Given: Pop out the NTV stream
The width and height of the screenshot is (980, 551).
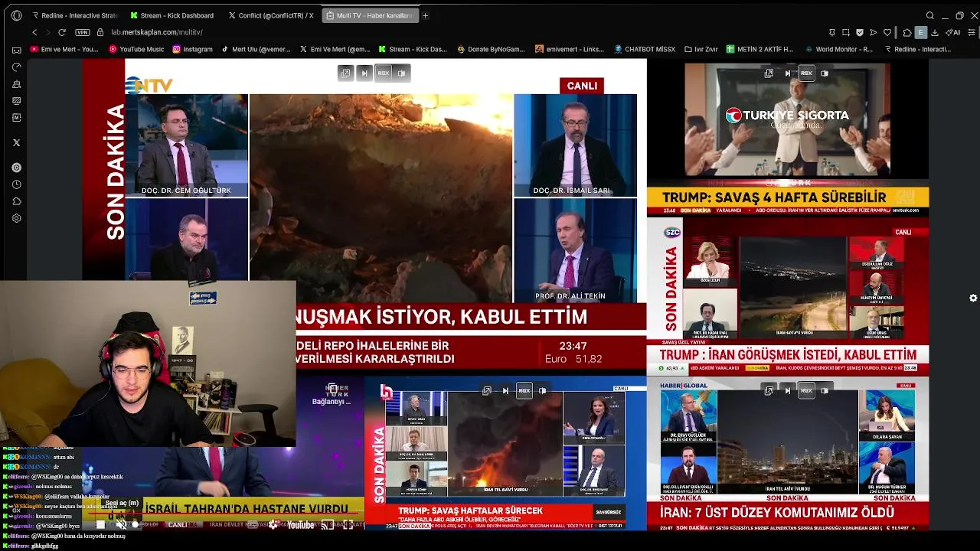Looking at the screenshot, I should point(345,73).
